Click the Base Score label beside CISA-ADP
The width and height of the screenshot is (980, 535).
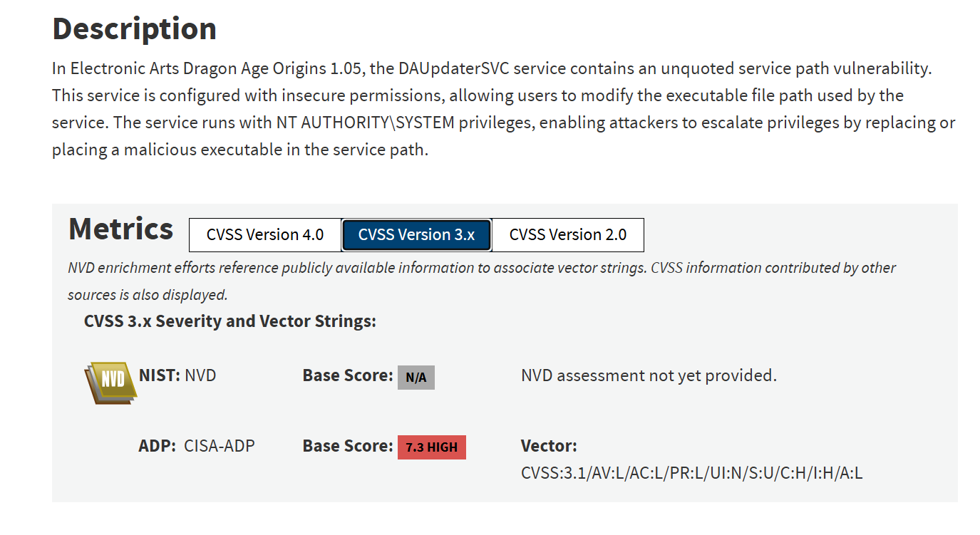click(x=347, y=447)
